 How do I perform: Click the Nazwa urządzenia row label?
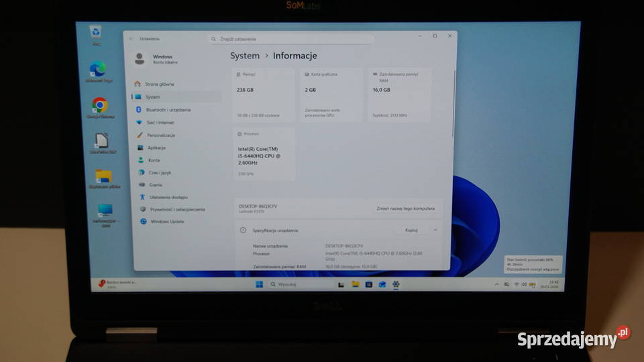270,246
